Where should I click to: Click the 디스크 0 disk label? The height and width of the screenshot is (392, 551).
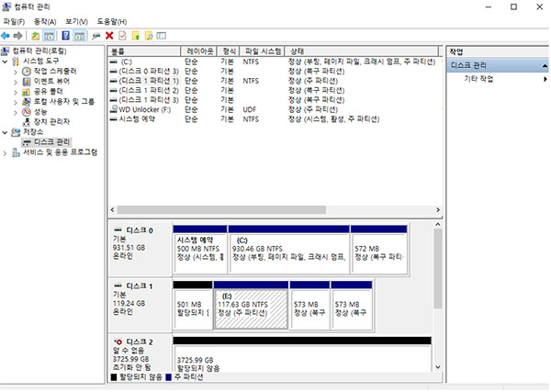(x=140, y=250)
